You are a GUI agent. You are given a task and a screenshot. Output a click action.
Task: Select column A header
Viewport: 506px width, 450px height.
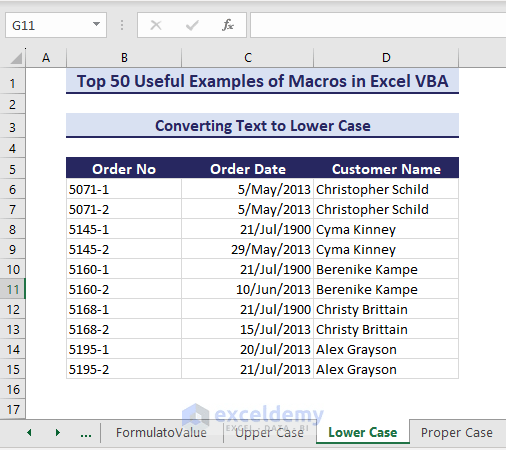click(46, 58)
